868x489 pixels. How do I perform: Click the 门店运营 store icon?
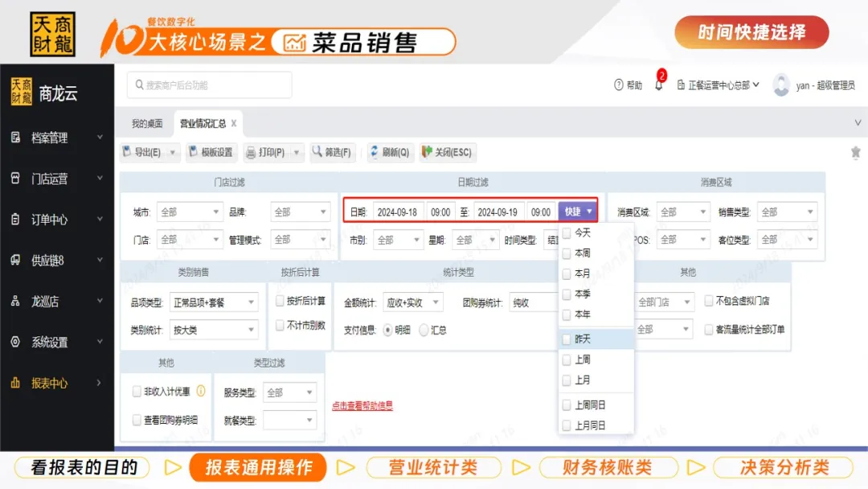tap(15, 179)
